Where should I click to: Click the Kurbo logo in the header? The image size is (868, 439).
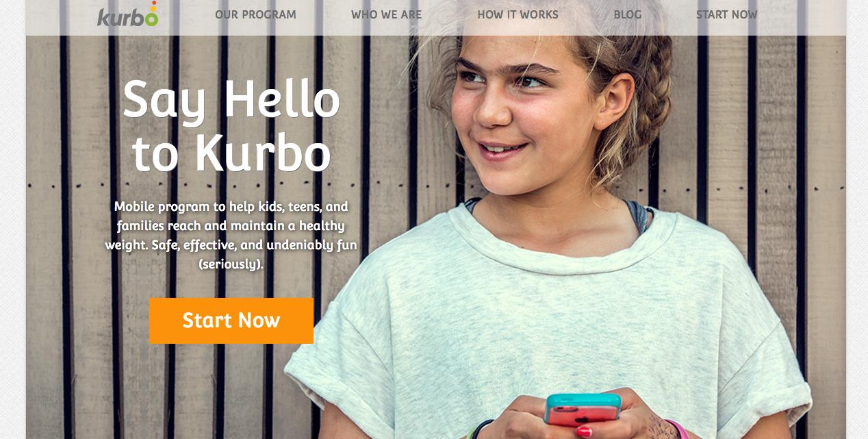point(128,14)
